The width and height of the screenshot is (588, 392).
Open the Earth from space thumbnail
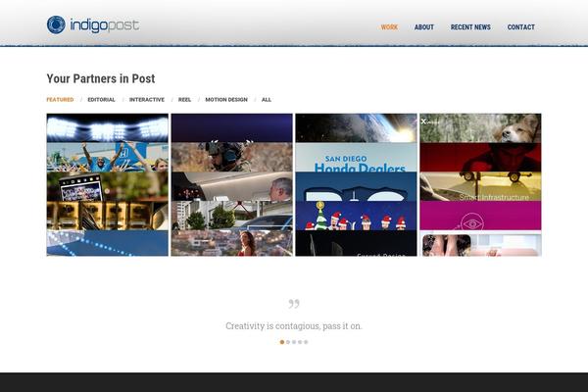pyautogui.click(x=357, y=128)
